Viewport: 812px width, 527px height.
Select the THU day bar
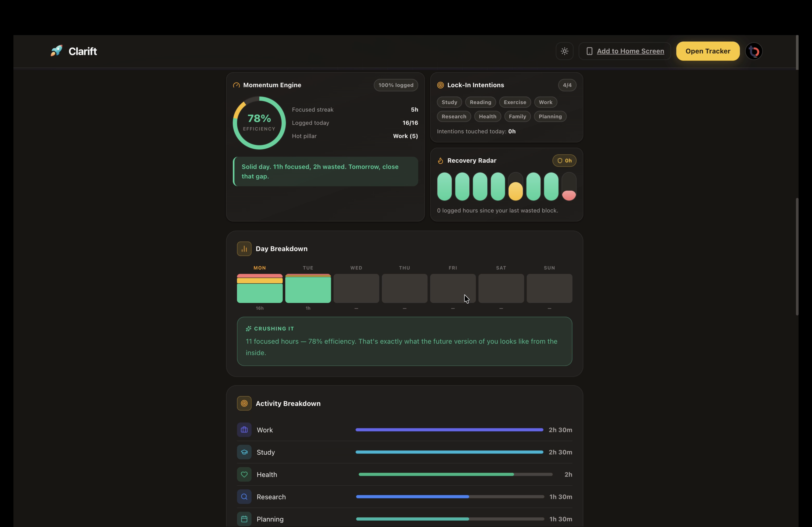[404, 288]
